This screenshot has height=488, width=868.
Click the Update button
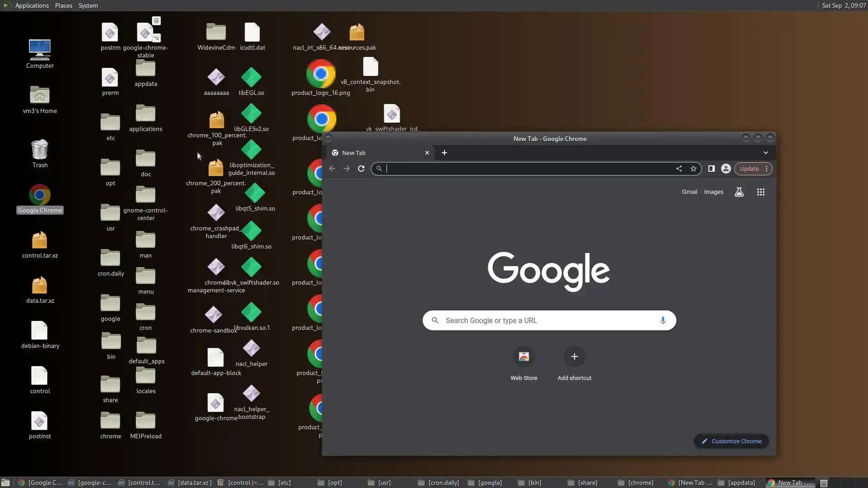coord(749,169)
